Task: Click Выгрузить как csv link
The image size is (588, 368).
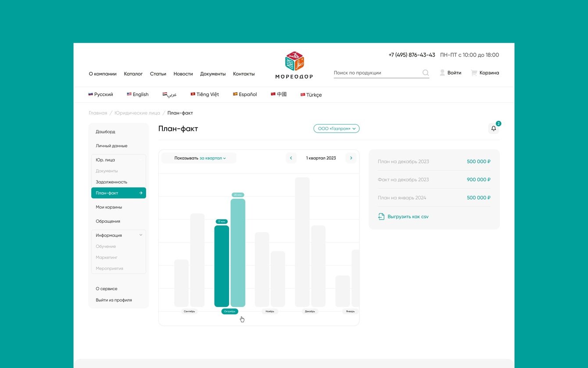Action: 408,217
